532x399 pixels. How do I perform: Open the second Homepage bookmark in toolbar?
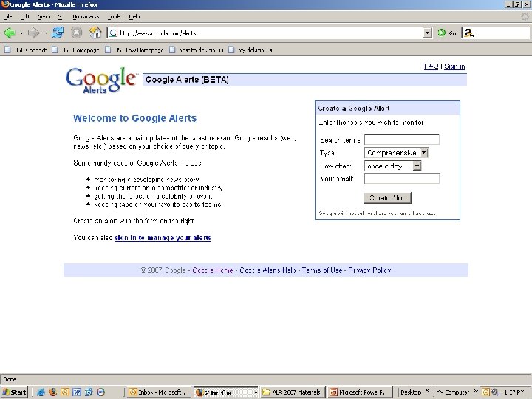pyautogui.click(x=75, y=50)
